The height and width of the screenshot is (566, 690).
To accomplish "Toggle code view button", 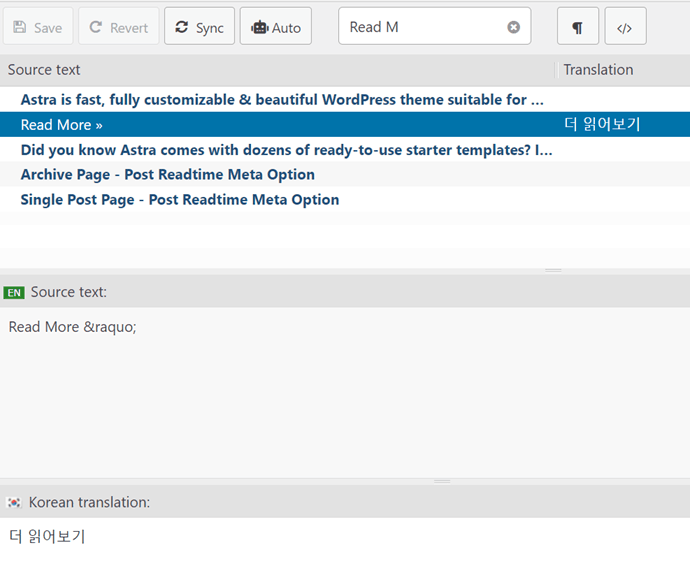I will tap(625, 26).
